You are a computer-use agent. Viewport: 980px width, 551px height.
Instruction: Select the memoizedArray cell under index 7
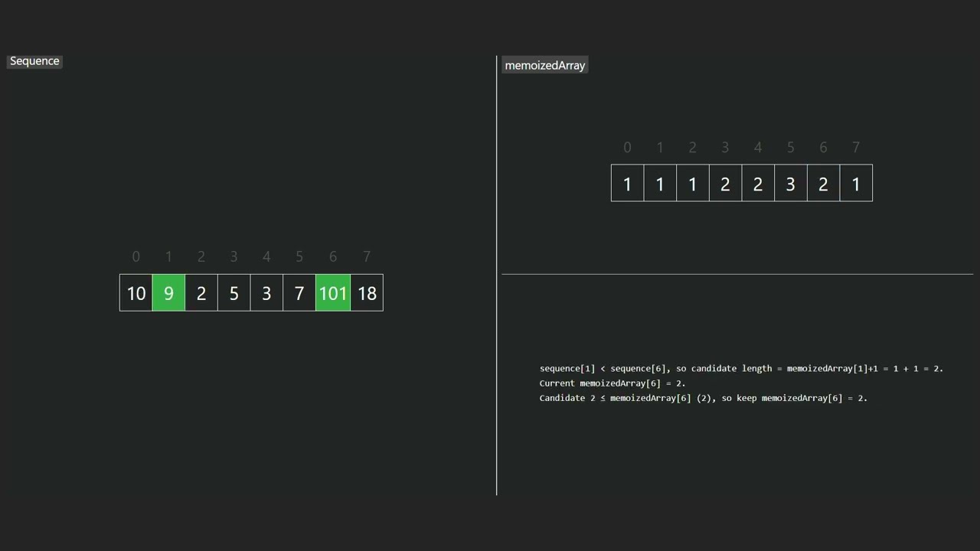tap(856, 184)
